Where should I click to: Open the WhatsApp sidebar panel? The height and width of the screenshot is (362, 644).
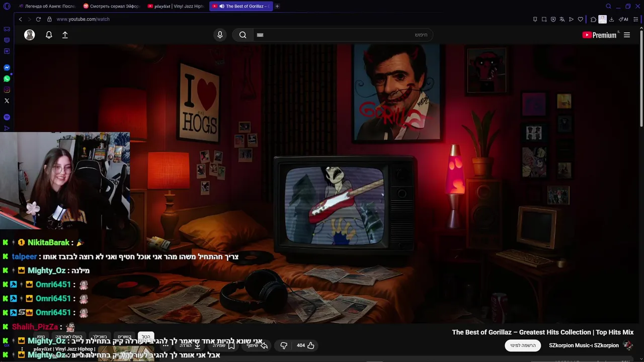point(7,78)
